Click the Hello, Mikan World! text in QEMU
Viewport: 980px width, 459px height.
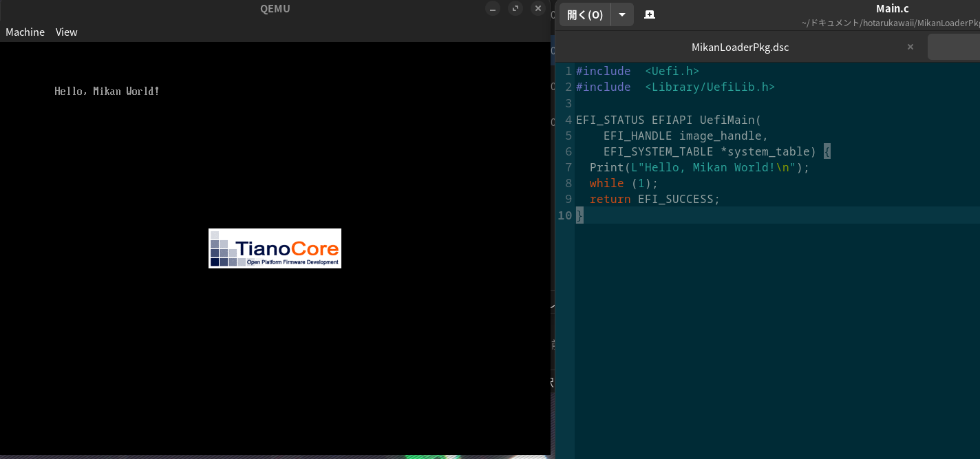point(107,91)
